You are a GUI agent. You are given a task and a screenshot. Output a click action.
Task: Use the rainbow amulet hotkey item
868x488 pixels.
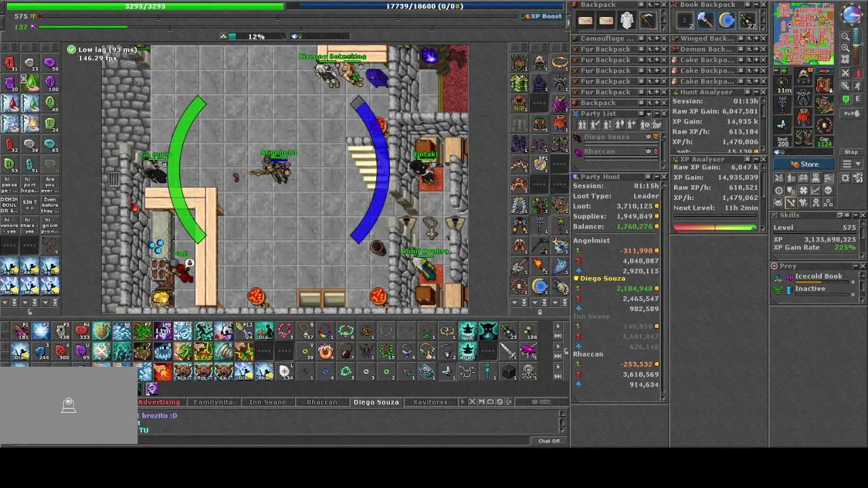[325, 331]
